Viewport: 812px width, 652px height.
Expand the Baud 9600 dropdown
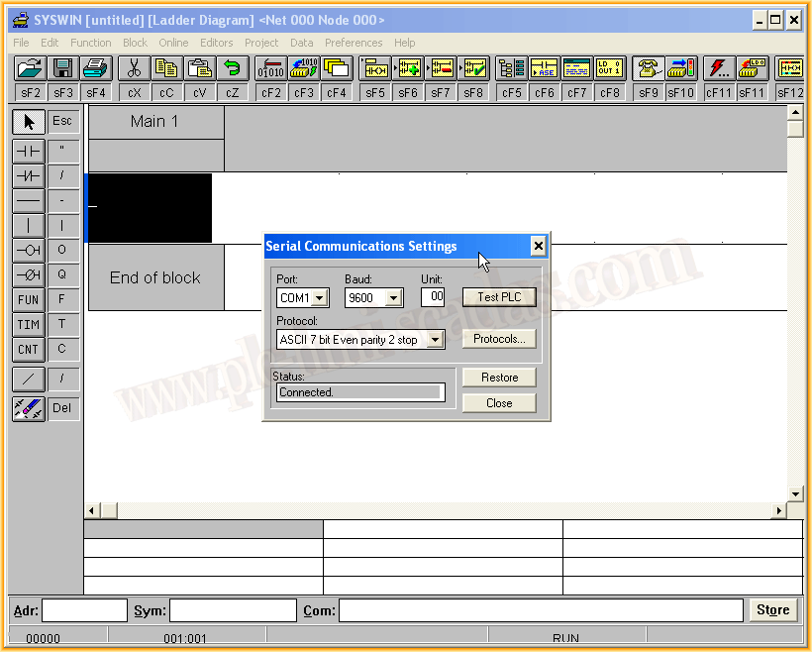393,298
